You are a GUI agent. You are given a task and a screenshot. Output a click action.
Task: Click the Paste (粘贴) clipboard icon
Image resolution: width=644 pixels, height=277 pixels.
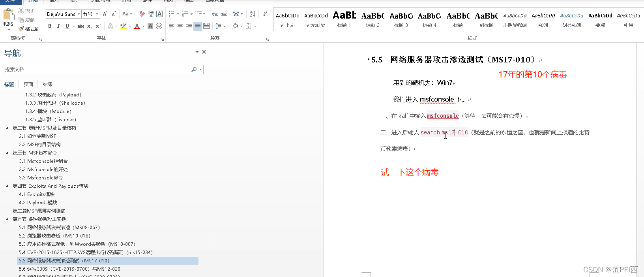click(8, 15)
